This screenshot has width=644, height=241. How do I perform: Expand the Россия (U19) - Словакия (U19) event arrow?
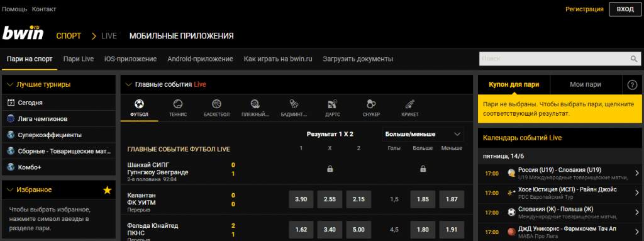click(637, 173)
